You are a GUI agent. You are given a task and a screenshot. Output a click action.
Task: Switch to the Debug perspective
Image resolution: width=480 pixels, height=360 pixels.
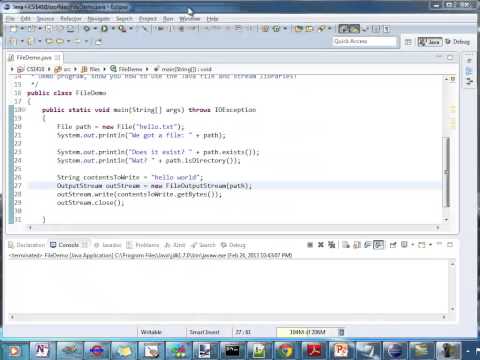(x=457, y=42)
